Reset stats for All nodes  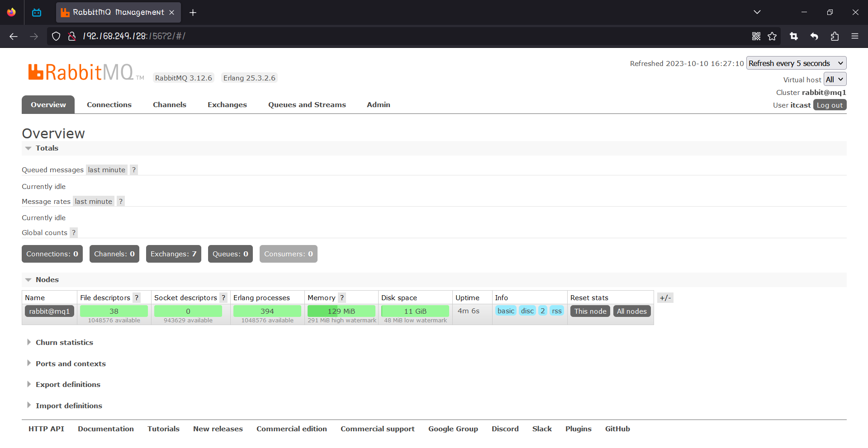(x=632, y=311)
